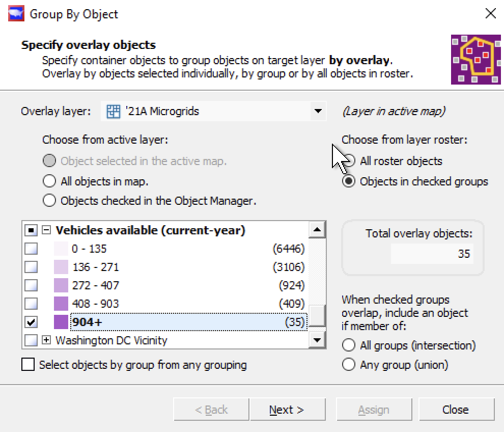Click the down arrow on the group list scrollbar
This screenshot has height=432, width=504.
[x=318, y=340]
